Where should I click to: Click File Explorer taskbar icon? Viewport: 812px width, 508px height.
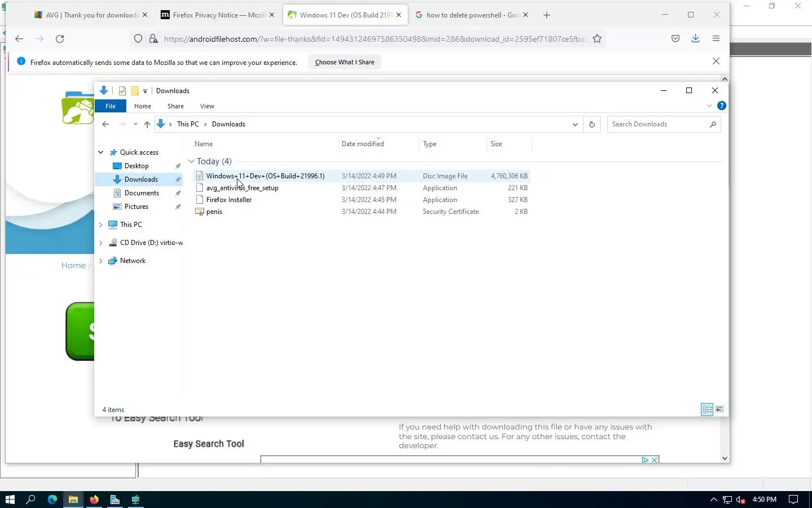coord(73,500)
